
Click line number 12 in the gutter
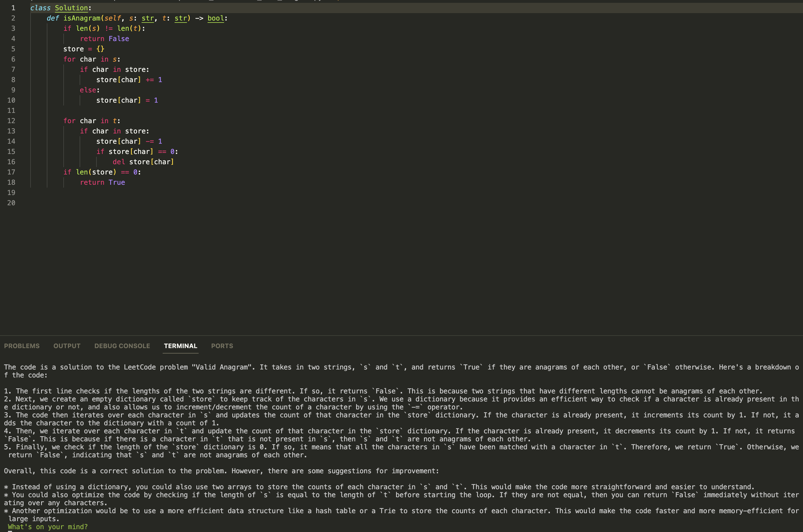pyautogui.click(x=11, y=121)
